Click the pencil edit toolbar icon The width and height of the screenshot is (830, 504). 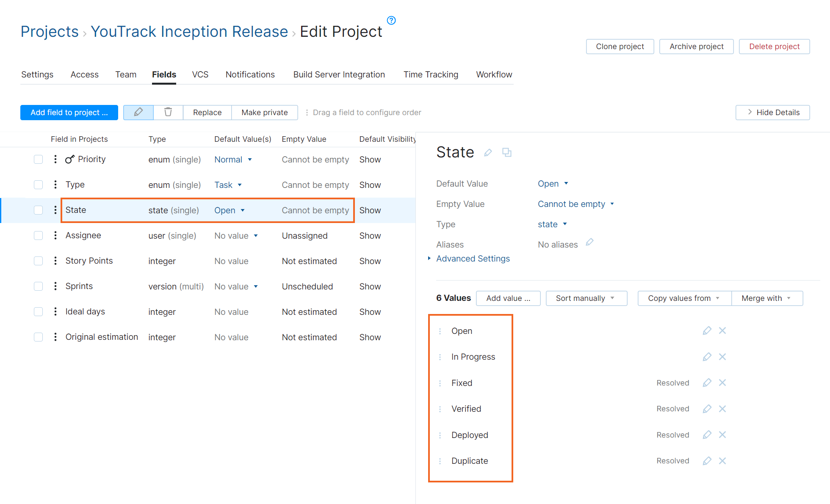pyautogui.click(x=138, y=112)
